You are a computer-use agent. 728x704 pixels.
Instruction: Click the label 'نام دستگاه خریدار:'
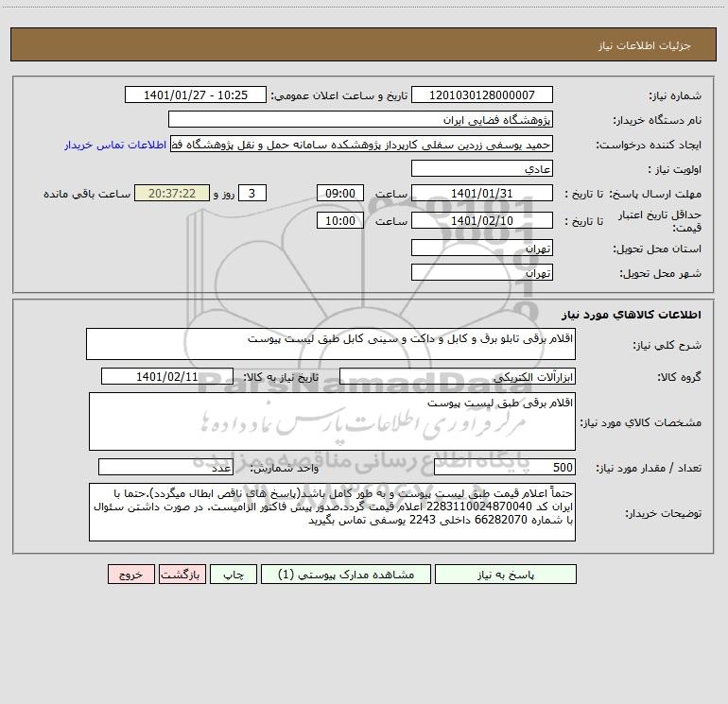[x=657, y=120]
